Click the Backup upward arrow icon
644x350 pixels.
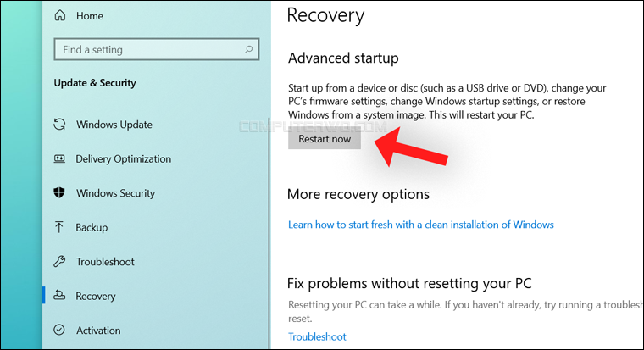(x=59, y=227)
